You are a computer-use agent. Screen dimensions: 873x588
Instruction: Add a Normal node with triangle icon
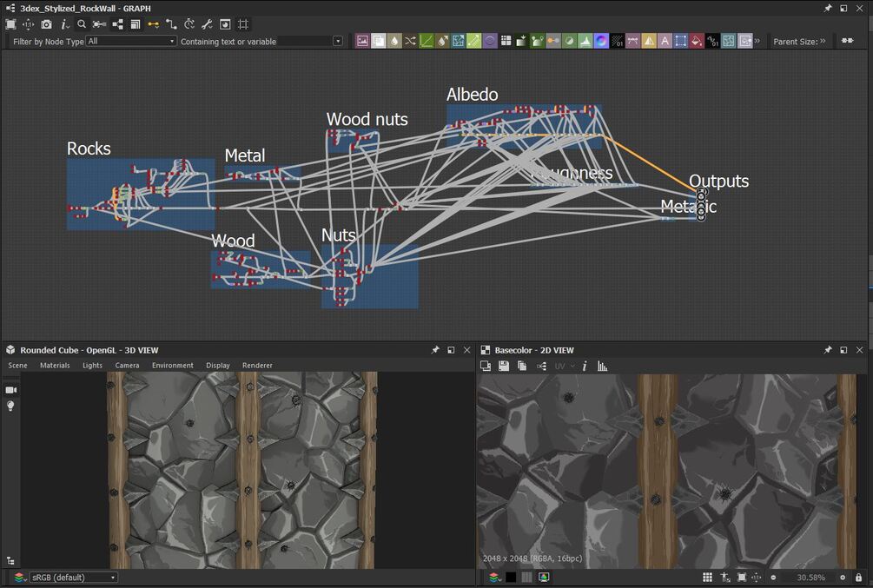[649, 41]
